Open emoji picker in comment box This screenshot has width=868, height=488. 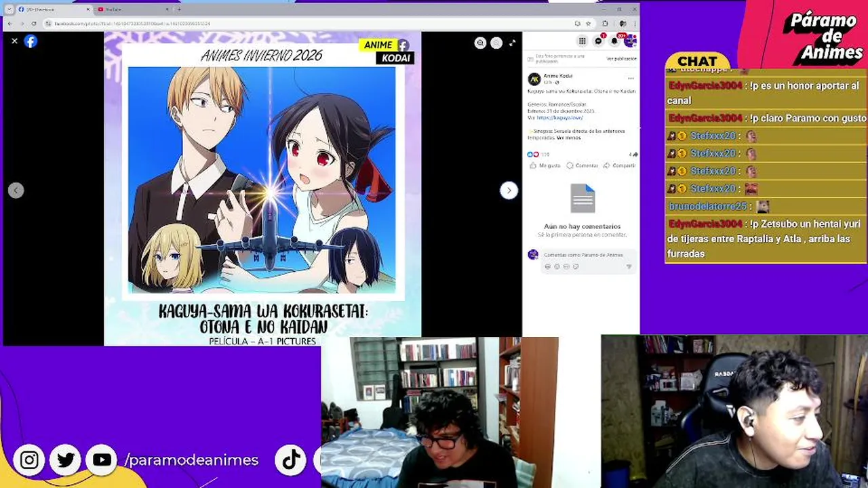coord(557,266)
